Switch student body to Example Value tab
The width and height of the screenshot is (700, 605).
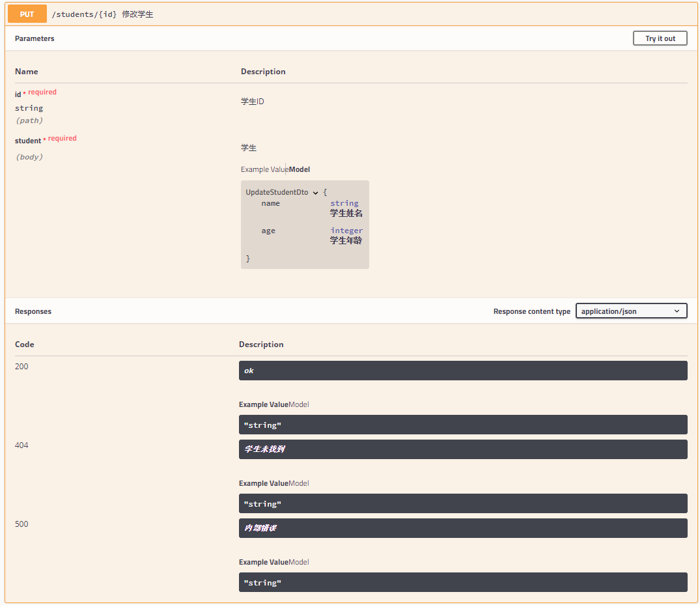pyautogui.click(x=264, y=169)
